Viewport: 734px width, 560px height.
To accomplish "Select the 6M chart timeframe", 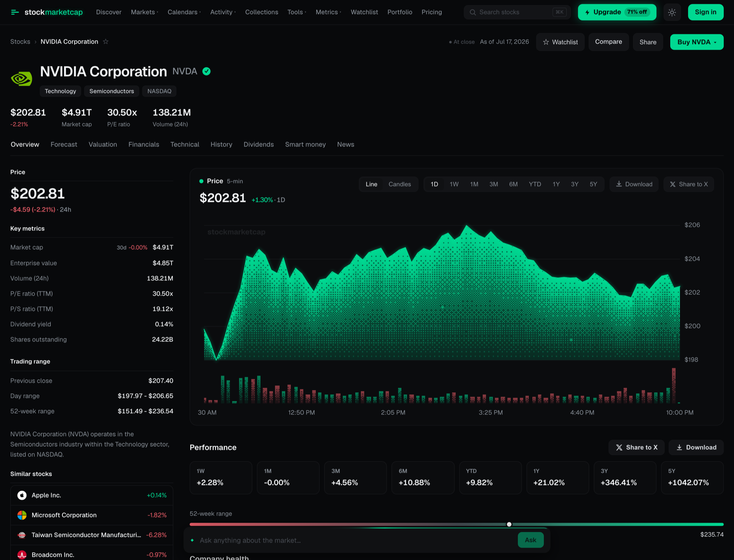I will [513, 184].
